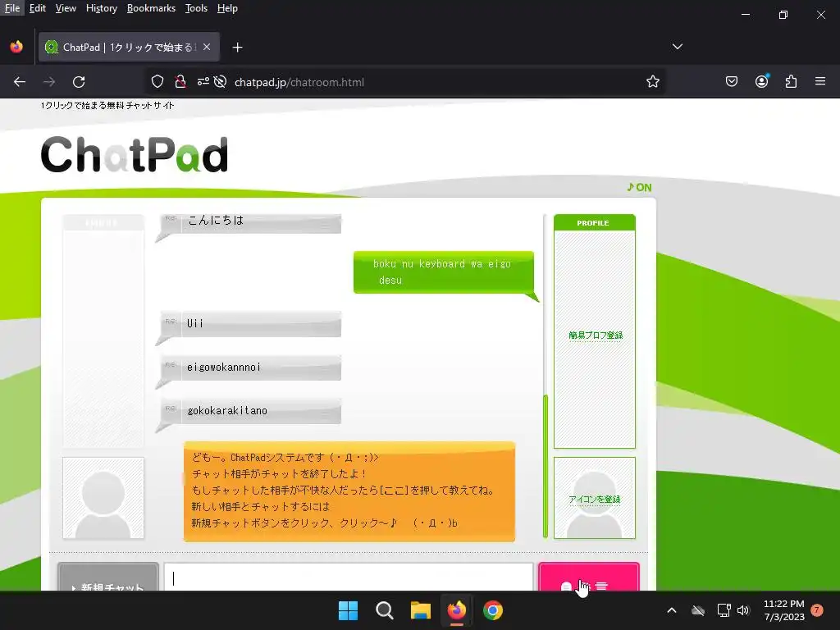Open Windows taskbar search
This screenshot has width=840, height=630.
384,610
